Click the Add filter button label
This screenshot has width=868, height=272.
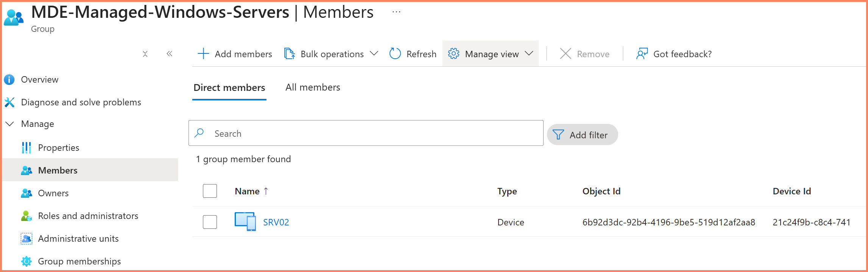[x=589, y=135]
